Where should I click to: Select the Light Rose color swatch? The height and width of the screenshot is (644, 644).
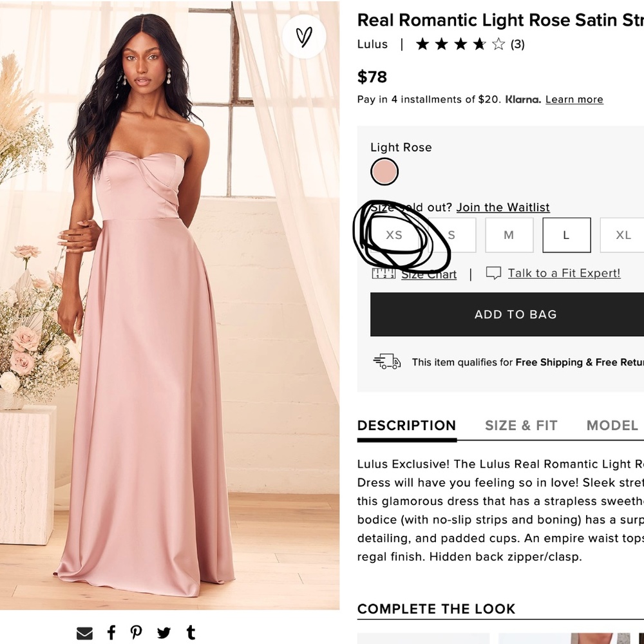pos(384,172)
